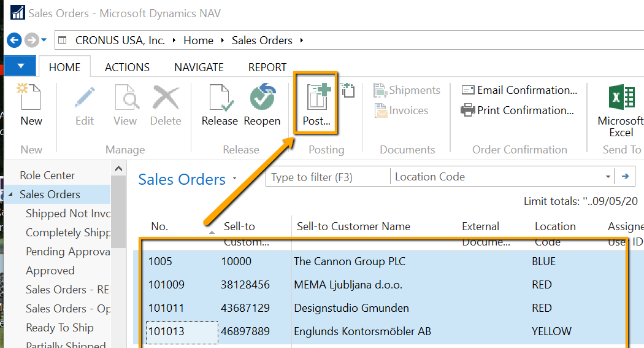
Task: Sort by the No. column header
Action: pyautogui.click(x=159, y=226)
